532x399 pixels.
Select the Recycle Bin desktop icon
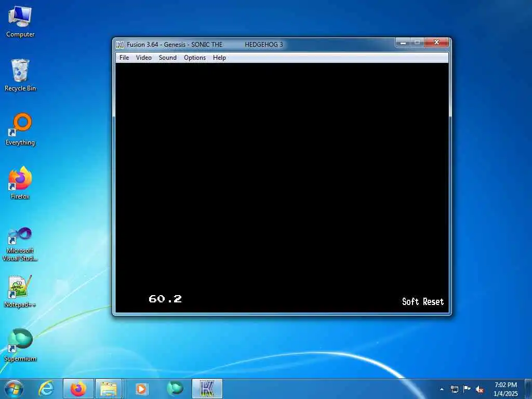coord(20,75)
